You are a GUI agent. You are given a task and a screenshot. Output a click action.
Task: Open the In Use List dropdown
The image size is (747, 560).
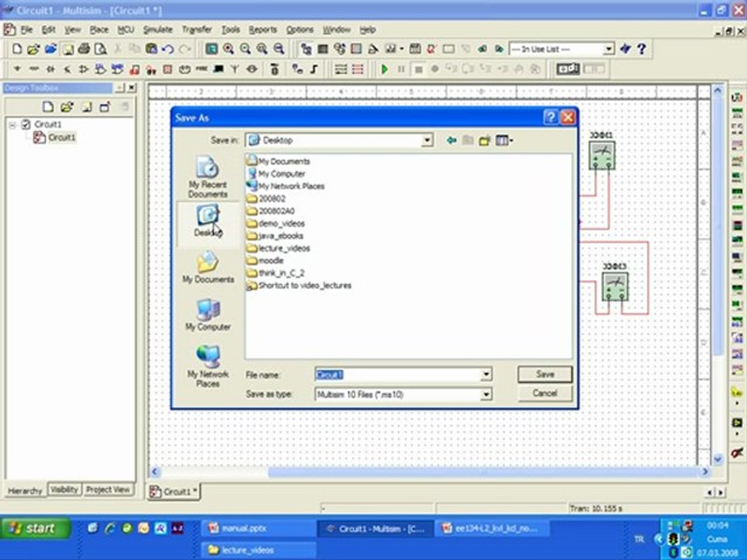point(608,49)
